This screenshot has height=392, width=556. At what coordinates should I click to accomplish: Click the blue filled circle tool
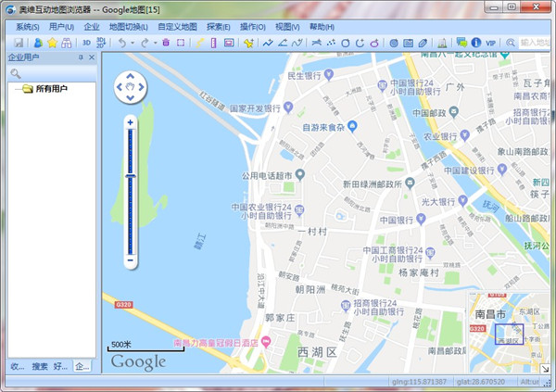[394, 43]
